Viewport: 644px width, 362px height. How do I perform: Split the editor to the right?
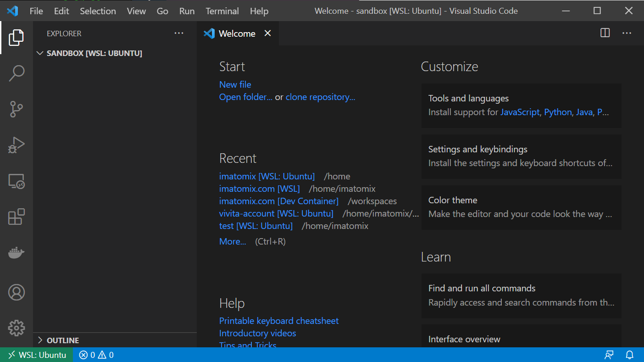[x=605, y=33]
